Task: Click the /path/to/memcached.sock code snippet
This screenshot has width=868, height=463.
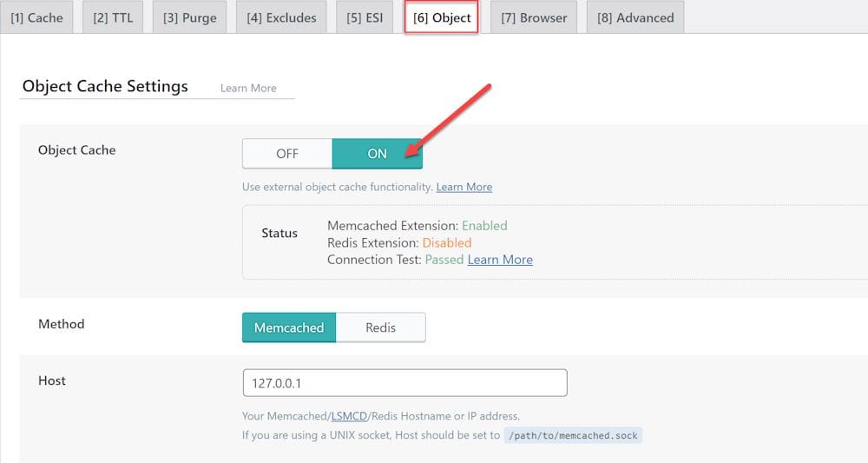Action: [x=573, y=435]
